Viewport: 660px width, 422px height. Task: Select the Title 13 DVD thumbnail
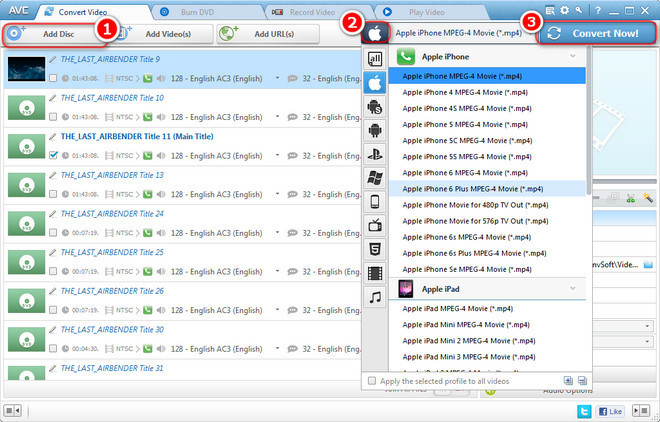point(26,185)
